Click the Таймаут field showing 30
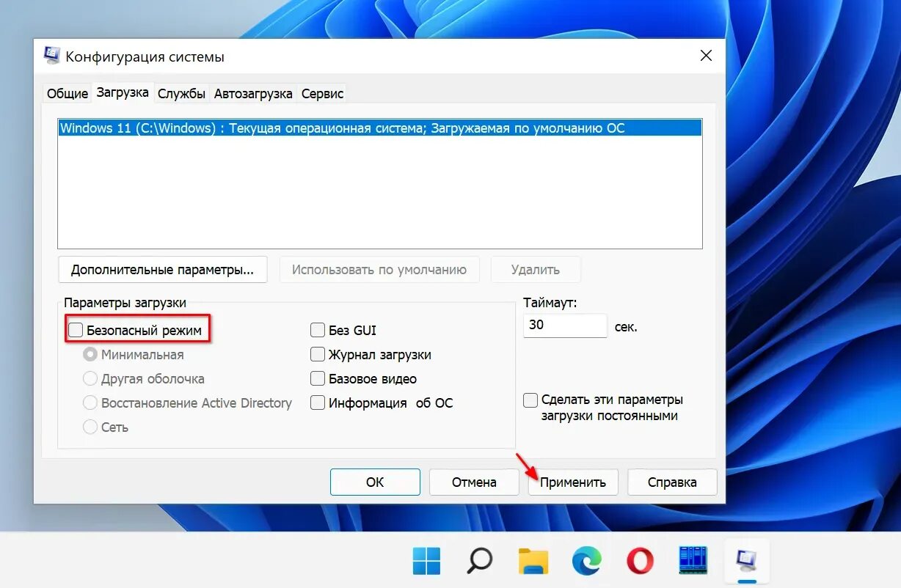Image resolution: width=901 pixels, height=588 pixels. tap(565, 326)
